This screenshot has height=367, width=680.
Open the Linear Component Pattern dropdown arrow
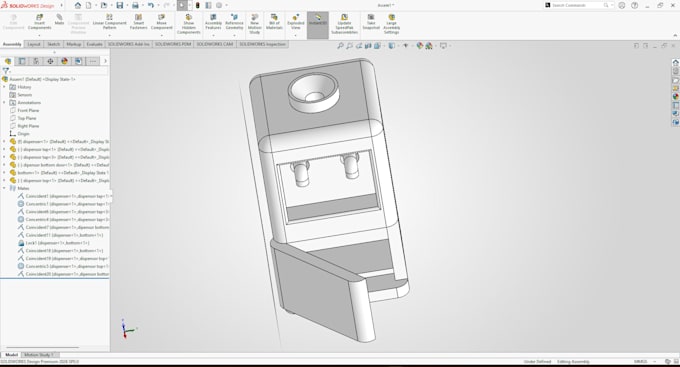pos(109,35)
